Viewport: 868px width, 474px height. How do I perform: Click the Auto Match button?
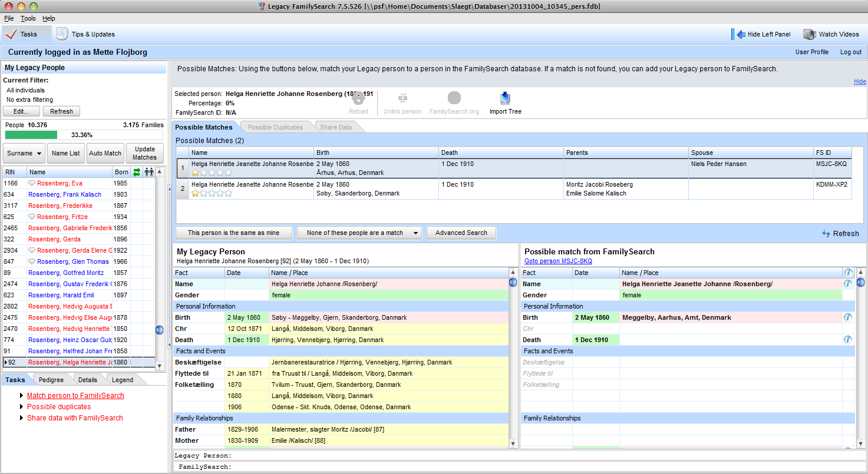(105, 153)
